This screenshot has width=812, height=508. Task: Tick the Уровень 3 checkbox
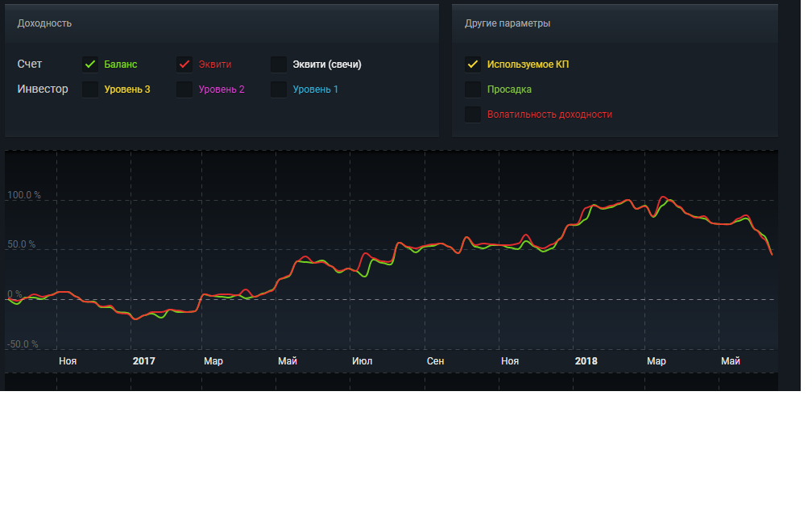click(x=90, y=90)
